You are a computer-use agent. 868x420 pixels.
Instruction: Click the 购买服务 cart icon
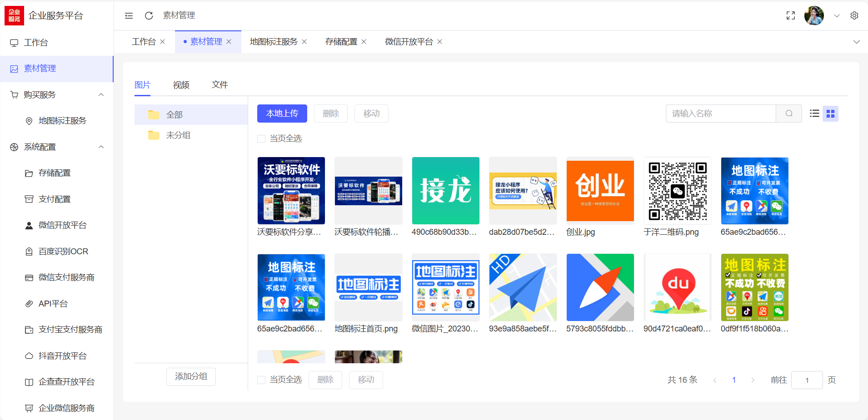point(14,95)
